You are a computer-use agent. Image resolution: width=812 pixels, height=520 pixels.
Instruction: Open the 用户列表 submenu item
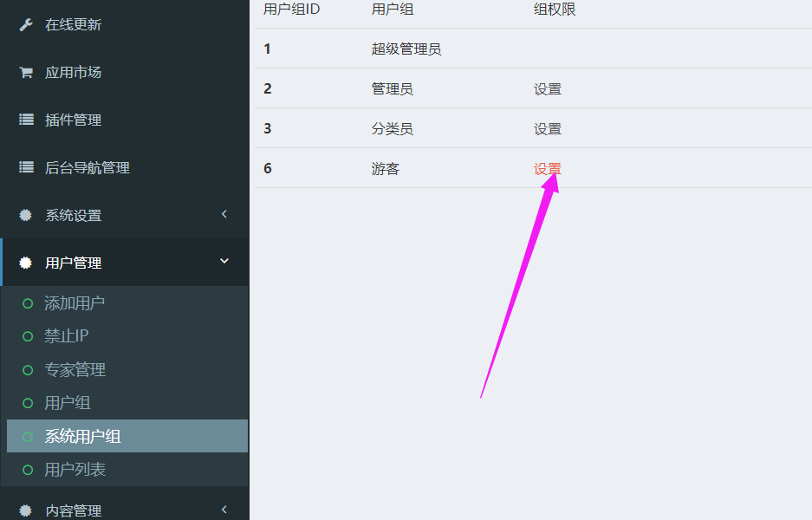click(x=75, y=470)
